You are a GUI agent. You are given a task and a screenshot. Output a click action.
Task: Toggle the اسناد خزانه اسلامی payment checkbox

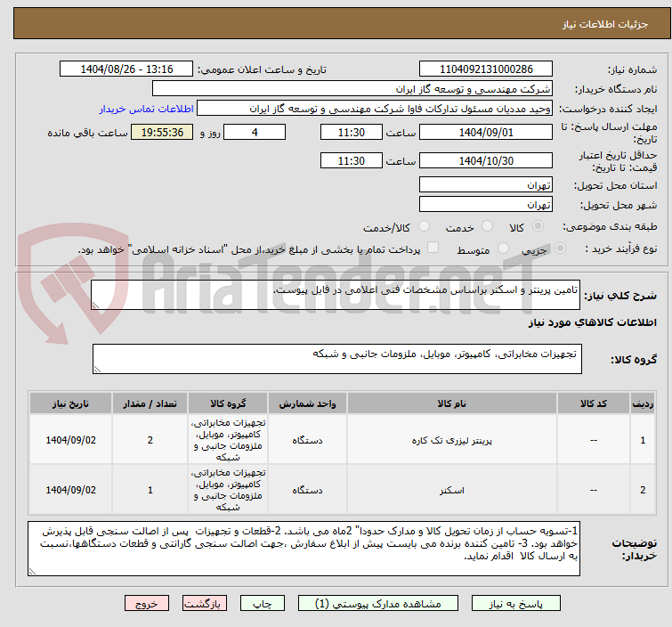(433, 248)
